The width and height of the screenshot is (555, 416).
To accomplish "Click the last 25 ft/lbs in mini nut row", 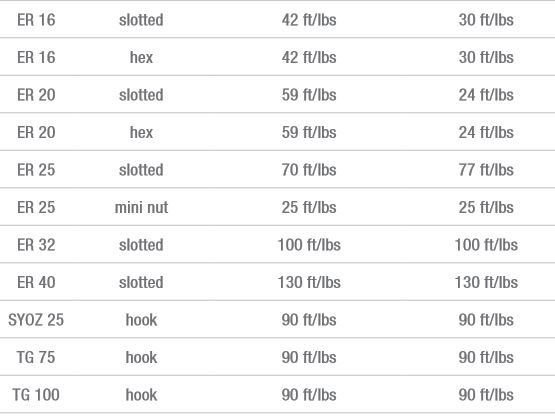I will [486, 207].
